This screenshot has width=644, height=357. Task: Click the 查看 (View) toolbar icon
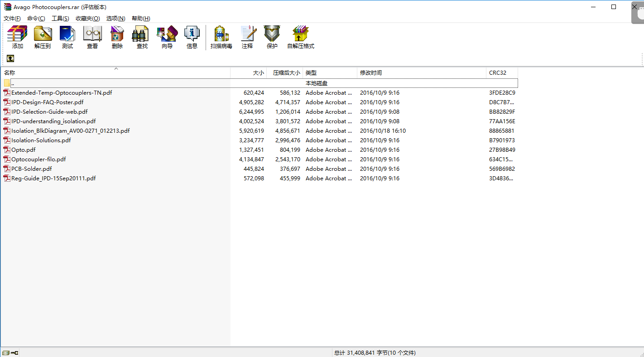(92, 34)
